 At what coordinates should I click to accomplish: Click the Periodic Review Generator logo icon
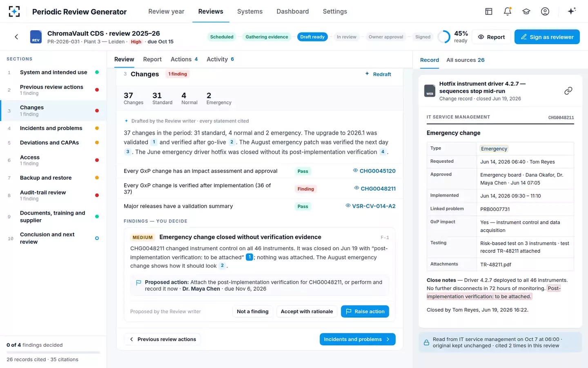[14, 11]
